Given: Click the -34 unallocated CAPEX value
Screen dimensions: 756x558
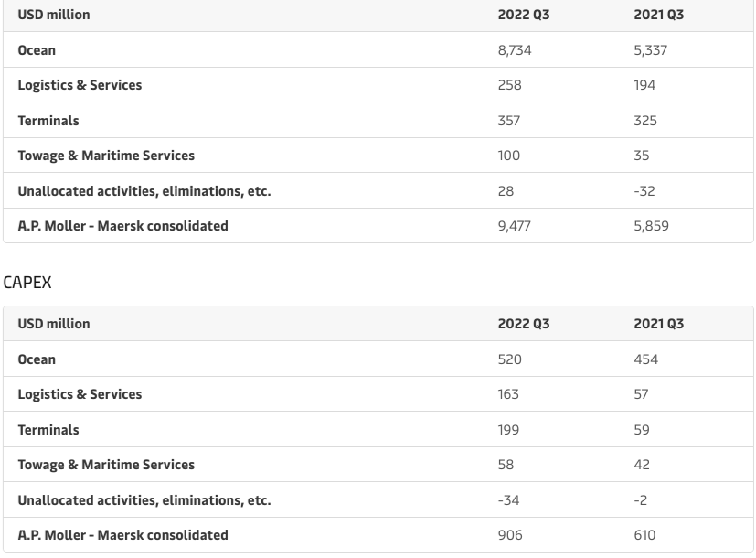Looking at the screenshot, I should point(509,500).
